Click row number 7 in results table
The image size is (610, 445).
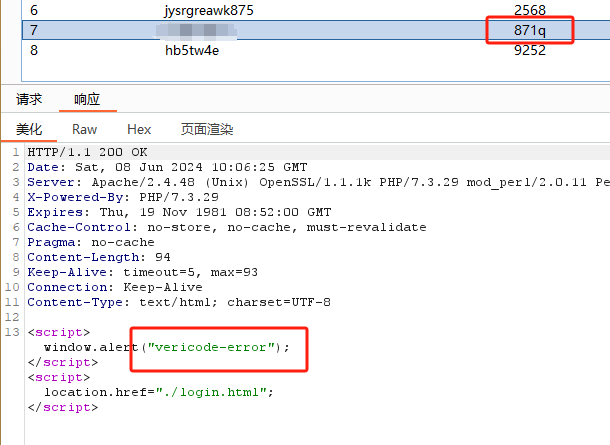34,30
